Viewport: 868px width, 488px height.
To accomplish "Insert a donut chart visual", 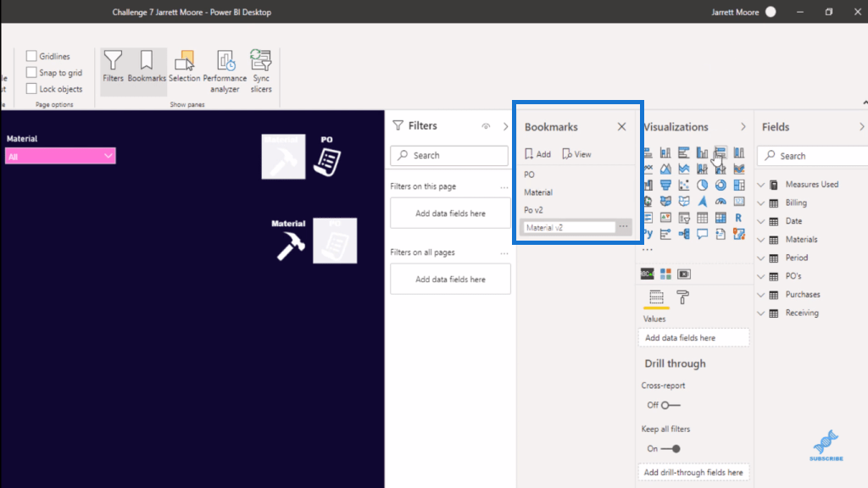I will coord(721,185).
